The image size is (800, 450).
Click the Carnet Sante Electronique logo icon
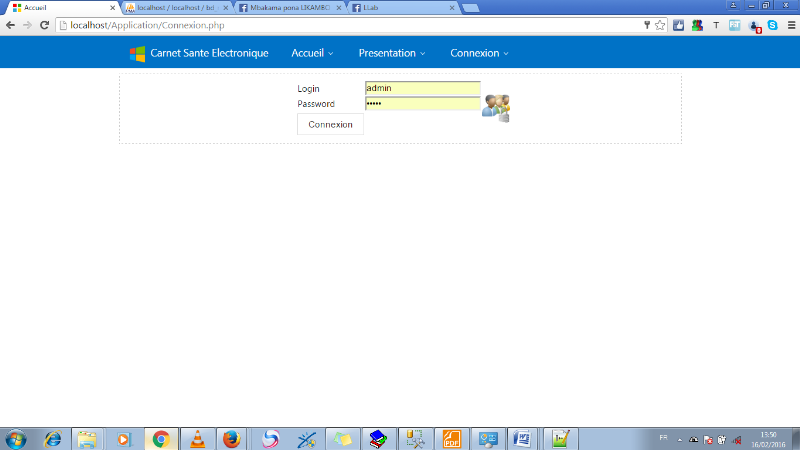point(137,54)
